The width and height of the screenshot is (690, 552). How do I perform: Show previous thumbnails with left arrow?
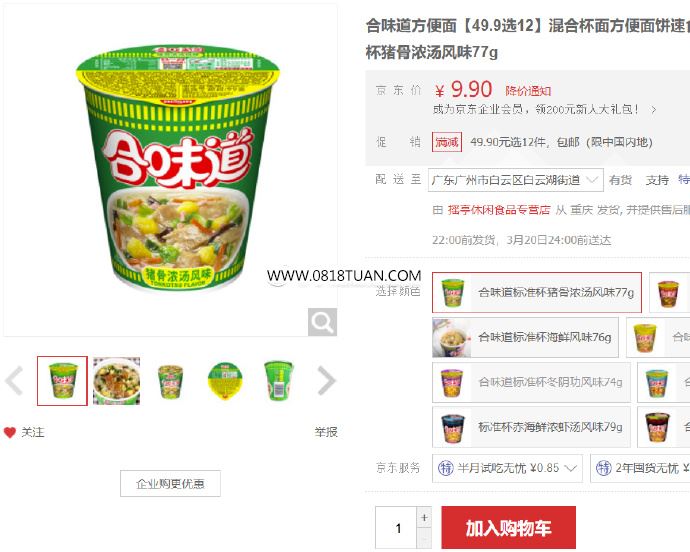click(x=14, y=381)
